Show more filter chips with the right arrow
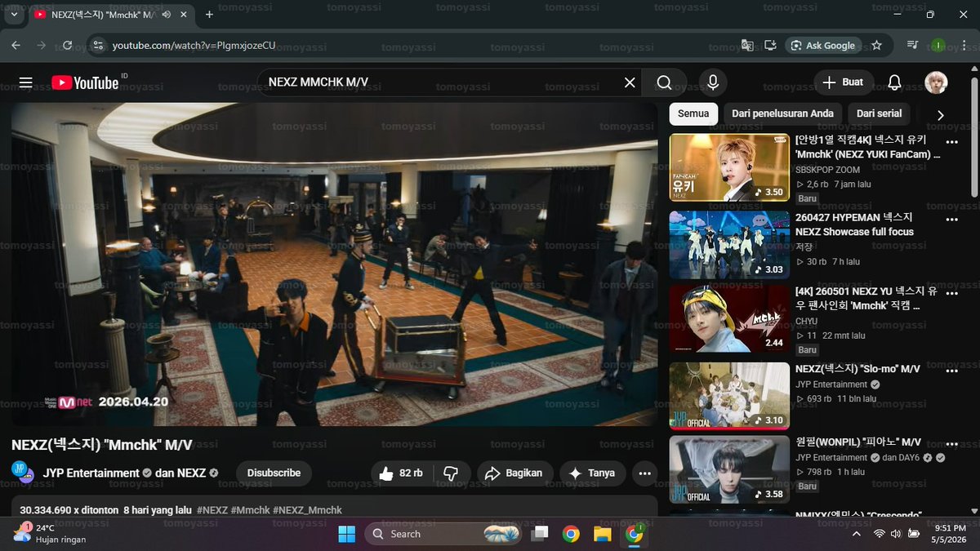The image size is (980, 551). click(940, 115)
